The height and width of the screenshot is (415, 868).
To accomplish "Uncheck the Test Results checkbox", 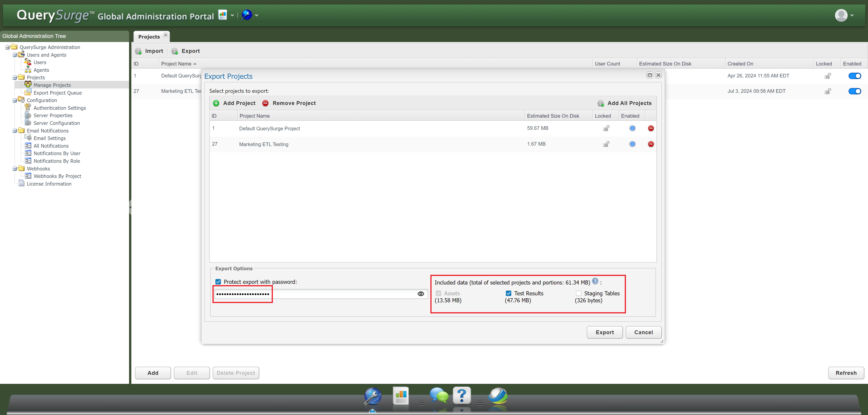I will [x=508, y=294].
